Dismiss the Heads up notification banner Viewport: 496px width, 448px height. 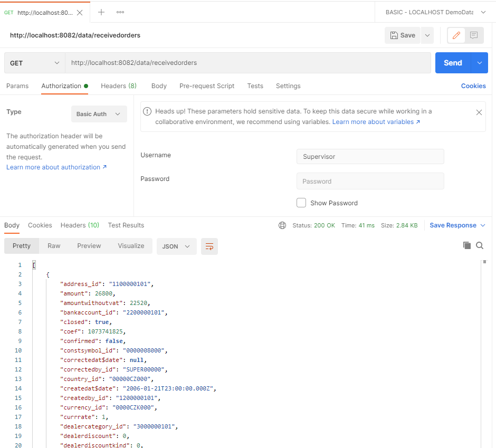tap(479, 112)
